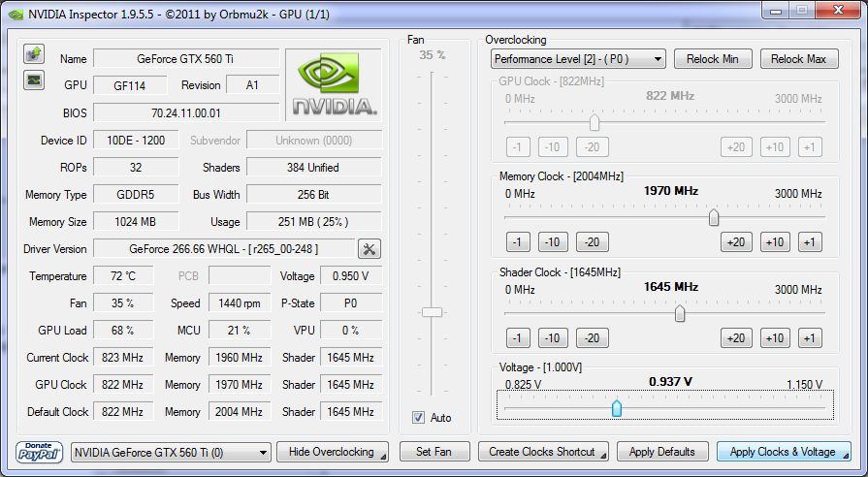This screenshot has width=868, height=477.
Task: Click the Temperature 72 °C value
Action: 123,276
